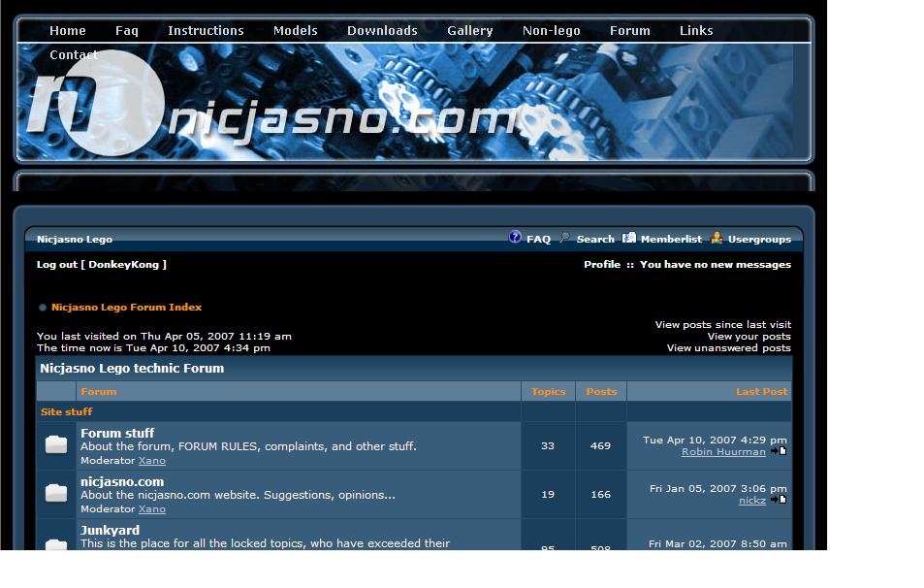Open the nicjasno.com forum
Viewport: 924px width, 588px height.
coord(122,482)
